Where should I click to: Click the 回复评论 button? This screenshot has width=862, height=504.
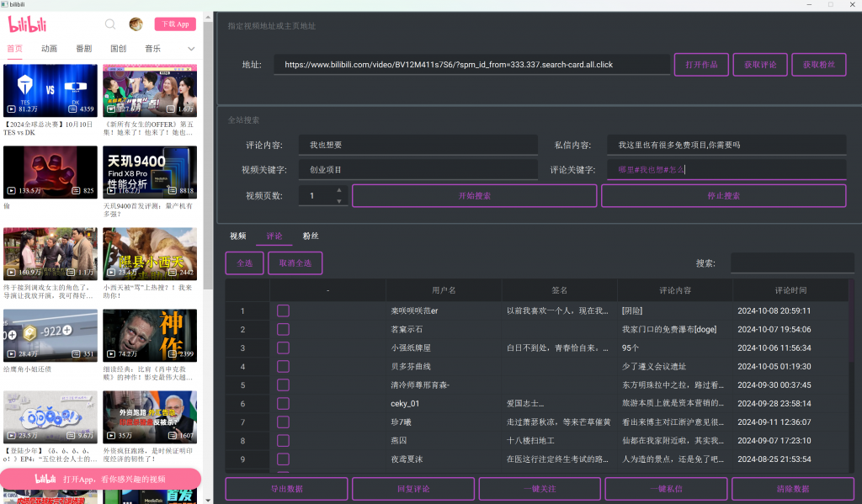coord(413,489)
